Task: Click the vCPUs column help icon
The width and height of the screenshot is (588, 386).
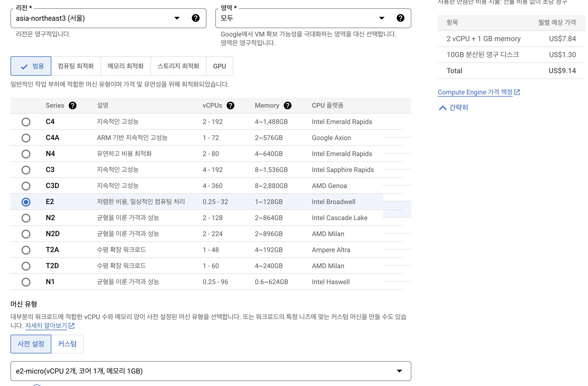Action: point(230,105)
